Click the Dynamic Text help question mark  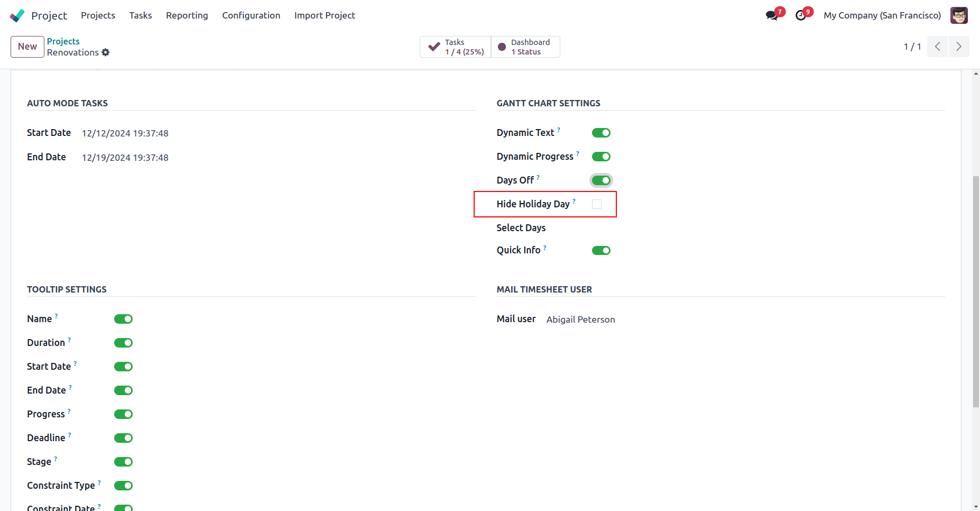click(x=559, y=130)
